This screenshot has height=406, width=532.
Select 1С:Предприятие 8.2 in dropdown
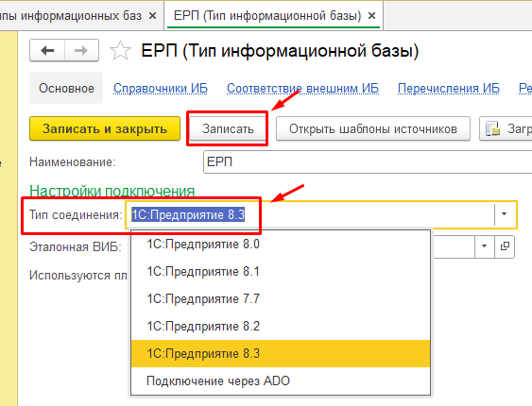click(x=281, y=327)
